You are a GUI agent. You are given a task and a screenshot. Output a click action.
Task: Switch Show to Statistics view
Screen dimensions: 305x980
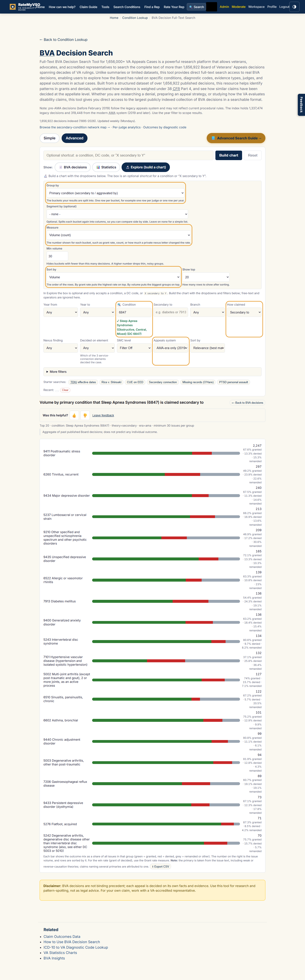point(106,167)
